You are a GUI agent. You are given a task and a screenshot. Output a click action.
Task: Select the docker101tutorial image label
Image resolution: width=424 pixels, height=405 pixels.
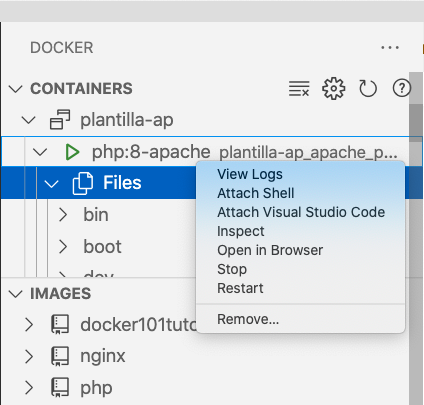pyautogui.click(x=138, y=324)
